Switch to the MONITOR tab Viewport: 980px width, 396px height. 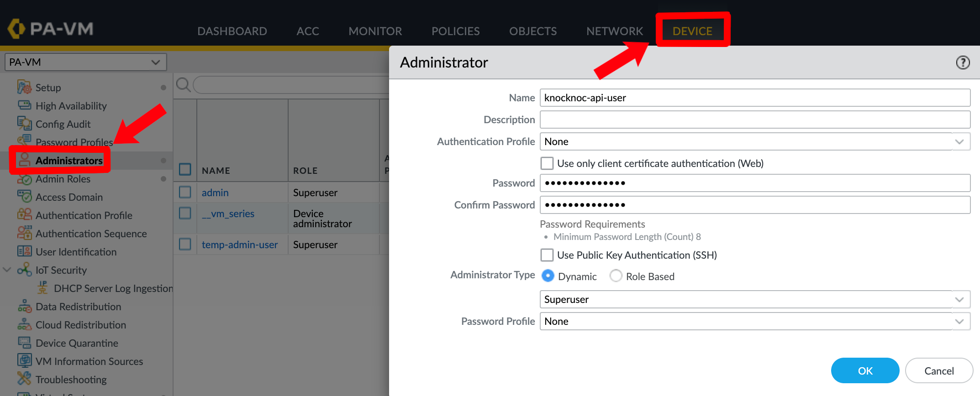375,31
